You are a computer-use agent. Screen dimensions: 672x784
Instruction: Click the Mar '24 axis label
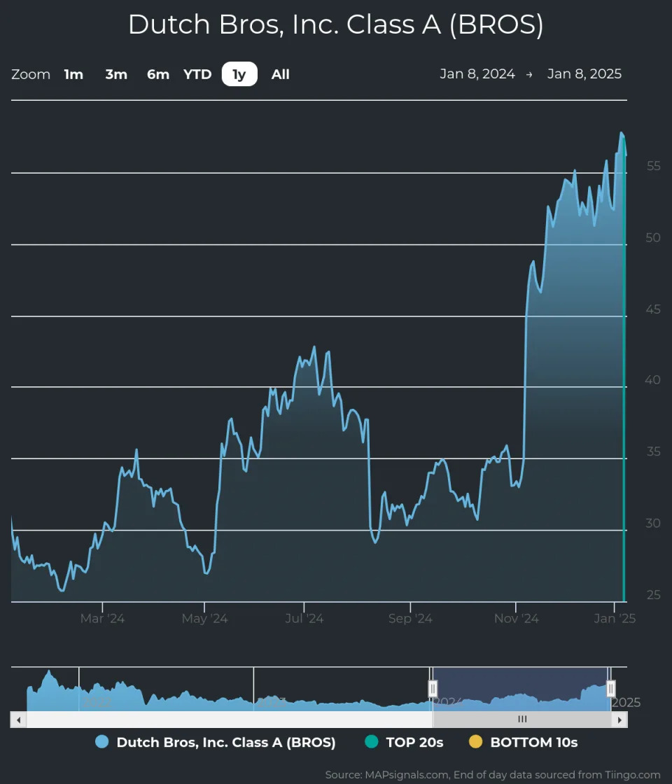click(102, 619)
